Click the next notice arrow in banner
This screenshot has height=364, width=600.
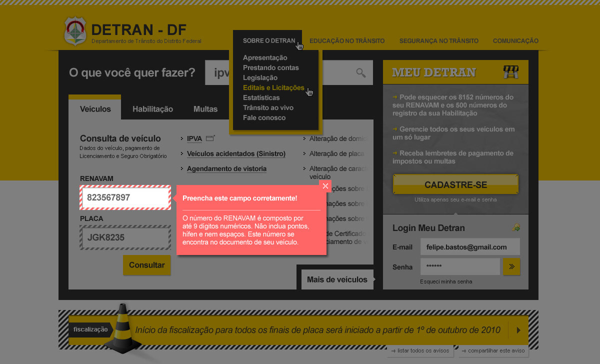pos(518,330)
